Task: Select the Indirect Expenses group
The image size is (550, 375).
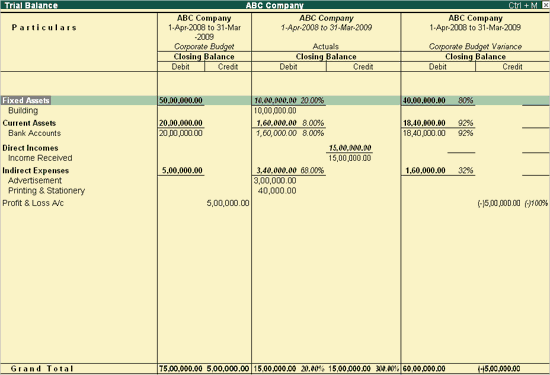Action: [35, 170]
